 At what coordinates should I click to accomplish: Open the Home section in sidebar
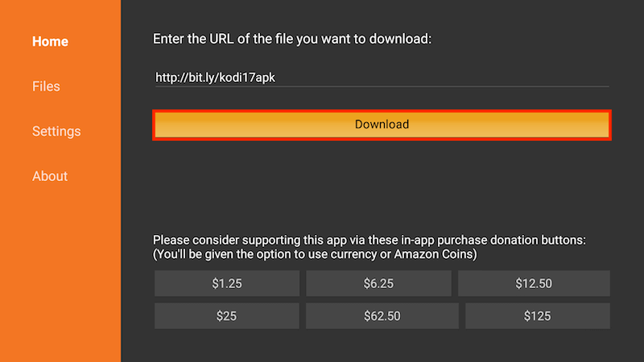50,42
